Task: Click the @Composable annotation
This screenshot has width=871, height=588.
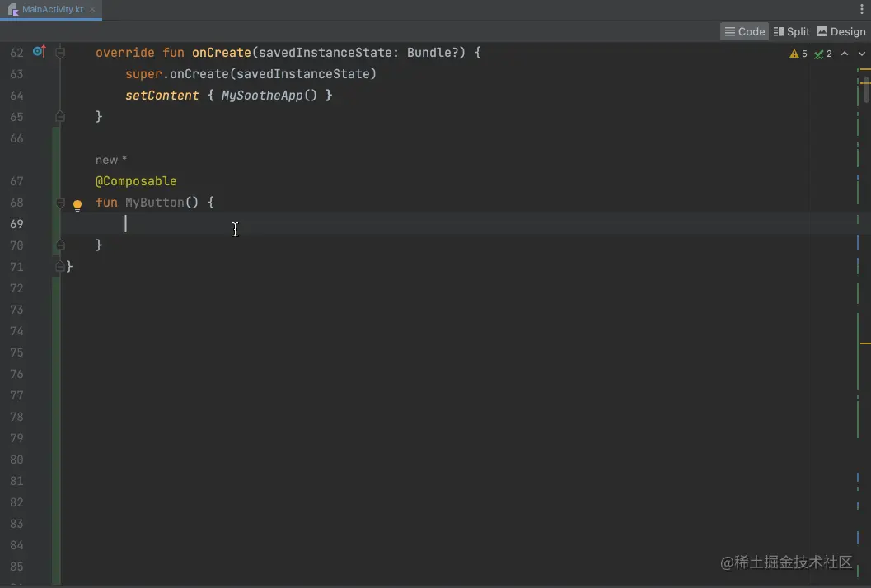Action: point(136,181)
